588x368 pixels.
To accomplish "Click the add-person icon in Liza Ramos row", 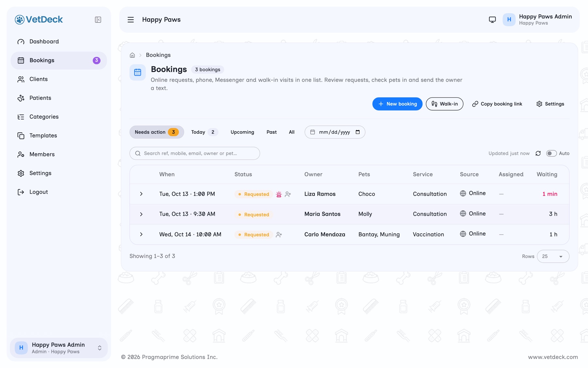I will click(x=288, y=194).
